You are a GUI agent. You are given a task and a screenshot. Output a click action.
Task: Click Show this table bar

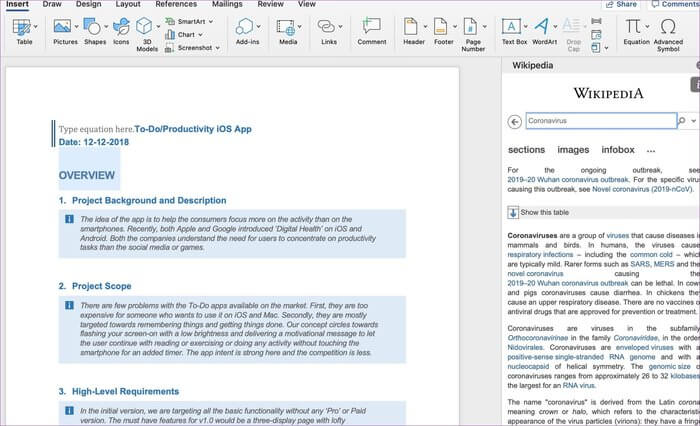pos(603,213)
